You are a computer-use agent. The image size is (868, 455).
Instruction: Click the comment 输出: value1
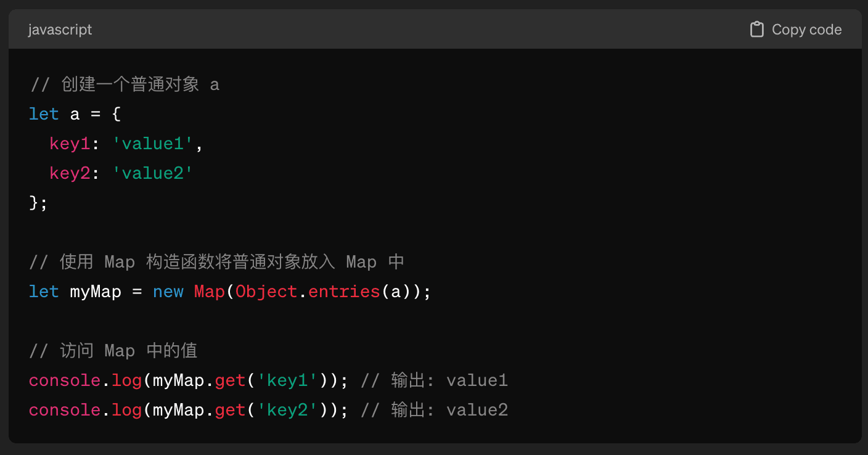434,380
